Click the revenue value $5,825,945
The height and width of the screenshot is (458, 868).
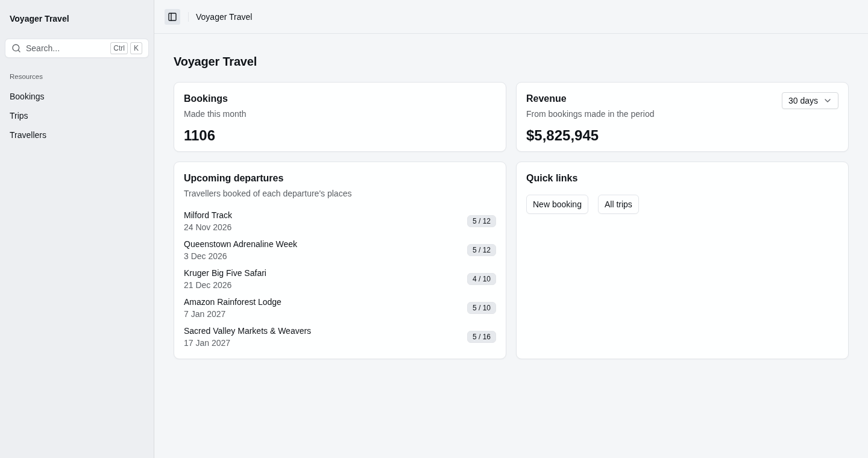562,136
